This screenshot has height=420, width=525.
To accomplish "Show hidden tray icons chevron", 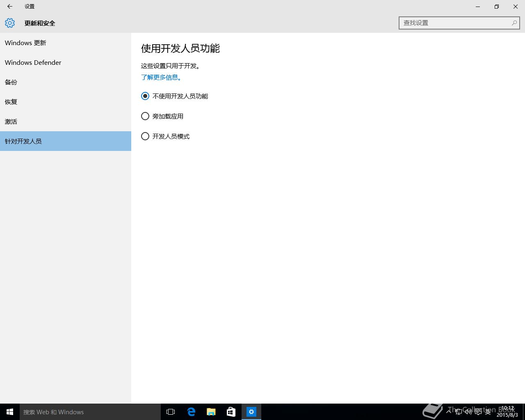I will tap(449, 412).
